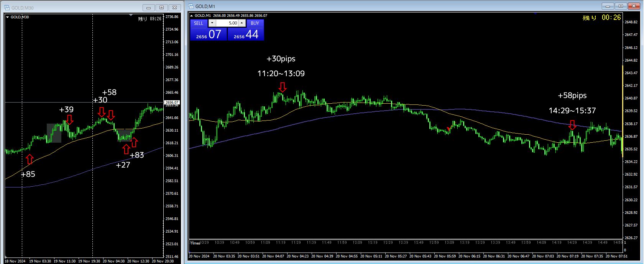Click the 5.00 volume input field
This screenshot has height=264, width=644.
click(227, 23)
